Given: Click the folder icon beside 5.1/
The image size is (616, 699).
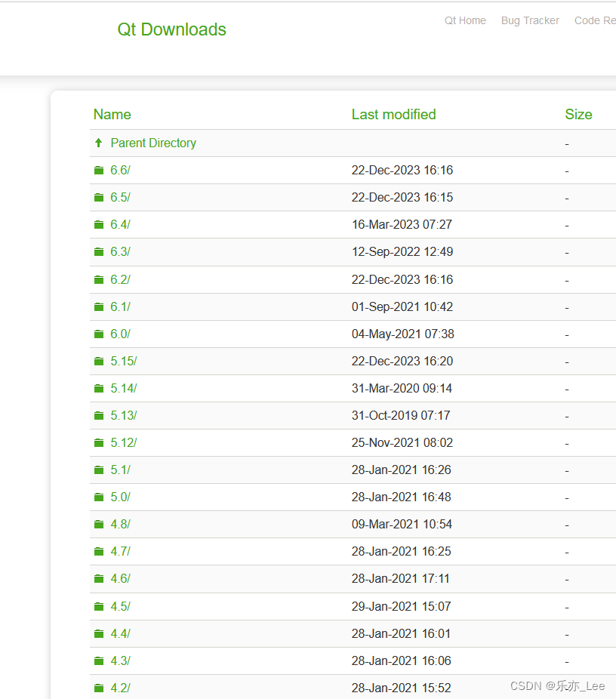Looking at the screenshot, I should pos(99,470).
